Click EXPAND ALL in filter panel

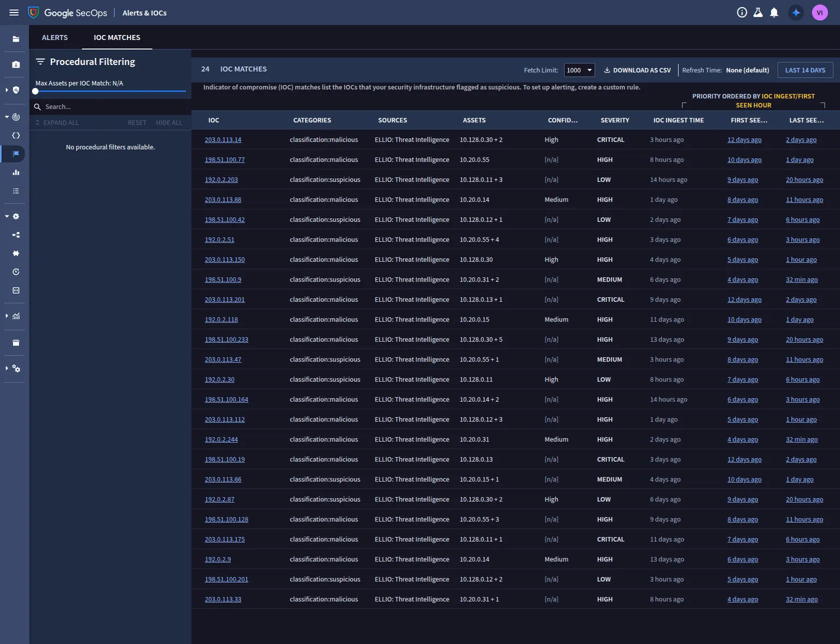tap(57, 122)
